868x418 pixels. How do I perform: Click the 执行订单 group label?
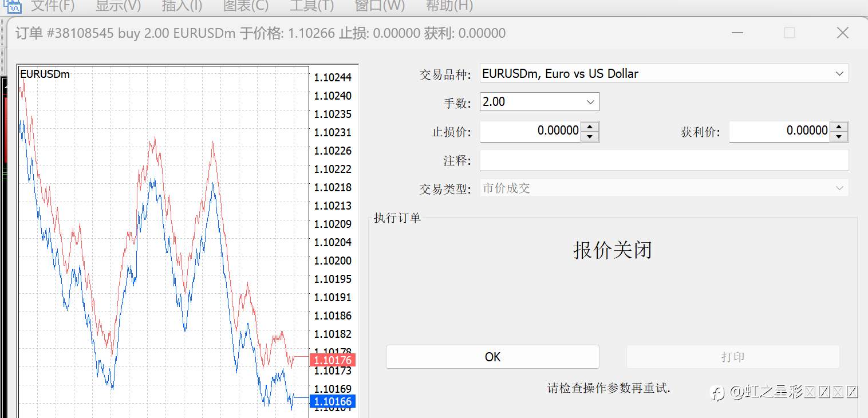(x=397, y=218)
